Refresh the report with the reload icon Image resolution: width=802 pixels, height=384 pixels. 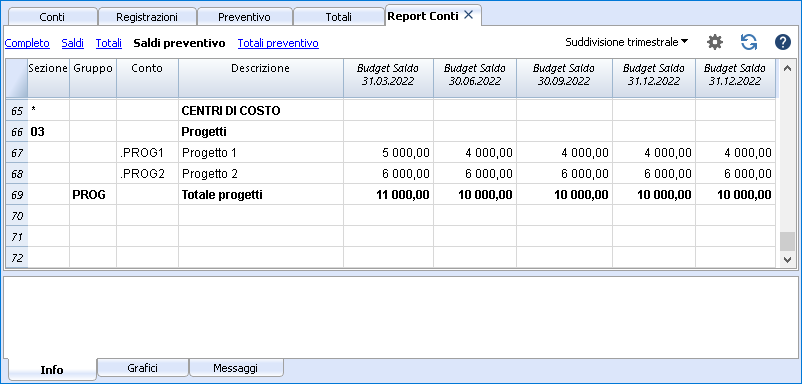749,43
